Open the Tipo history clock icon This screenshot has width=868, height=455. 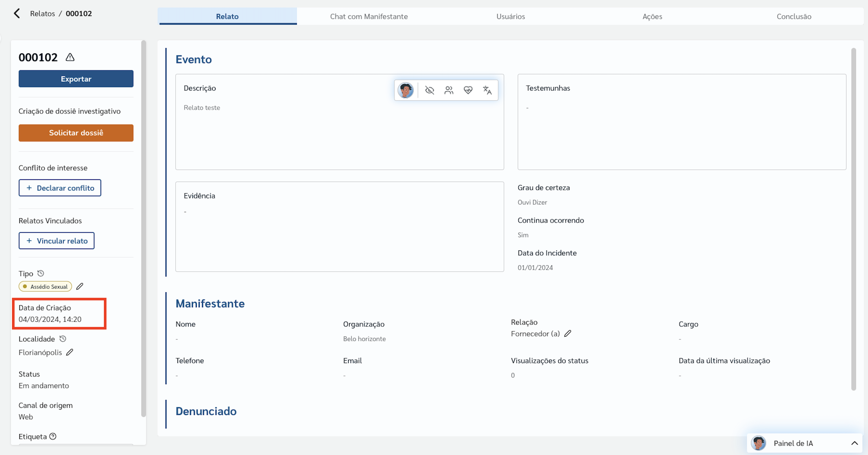point(41,273)
